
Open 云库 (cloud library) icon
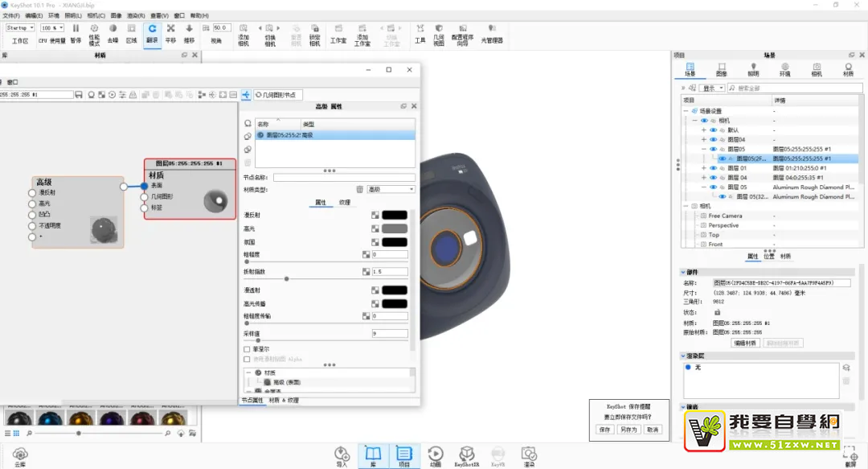click(20, 455)
